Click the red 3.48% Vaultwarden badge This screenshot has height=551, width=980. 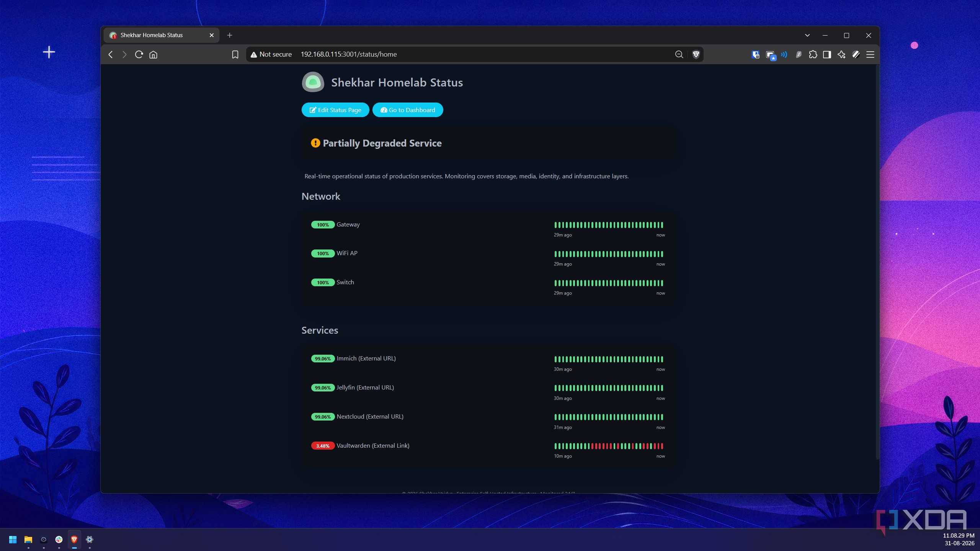coord(323,446)
